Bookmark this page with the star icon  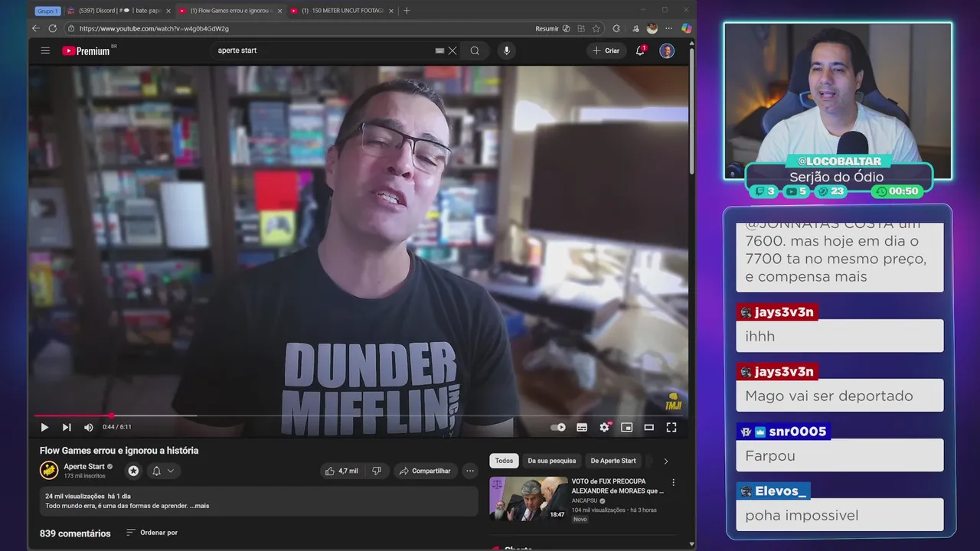[x=596, y=28]
